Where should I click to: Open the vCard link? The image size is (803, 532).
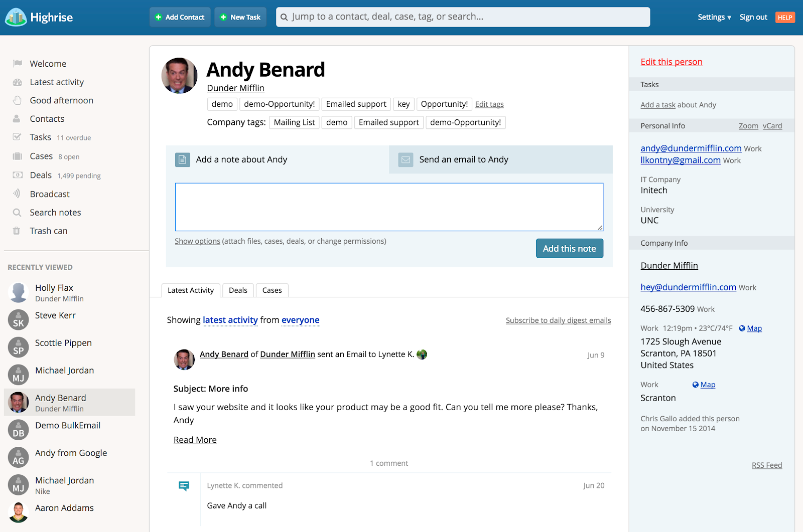(x=772, y=126)
